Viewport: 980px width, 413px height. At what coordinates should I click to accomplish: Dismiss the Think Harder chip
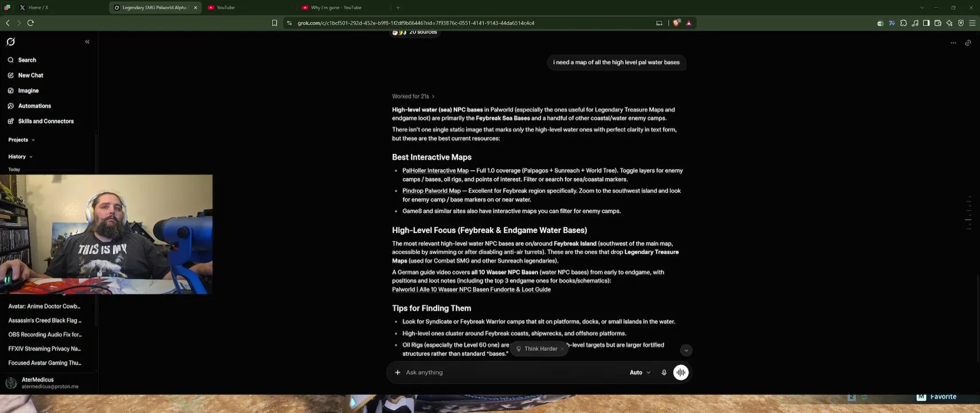(562, 349)
